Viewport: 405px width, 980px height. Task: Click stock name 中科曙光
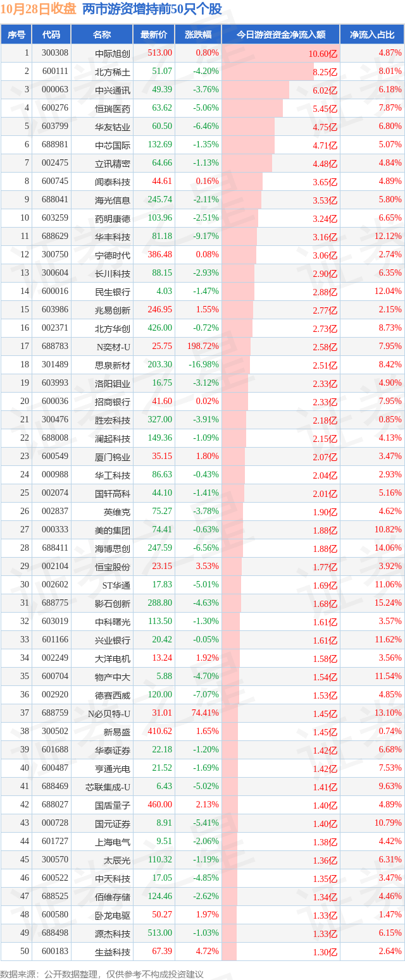113,622
